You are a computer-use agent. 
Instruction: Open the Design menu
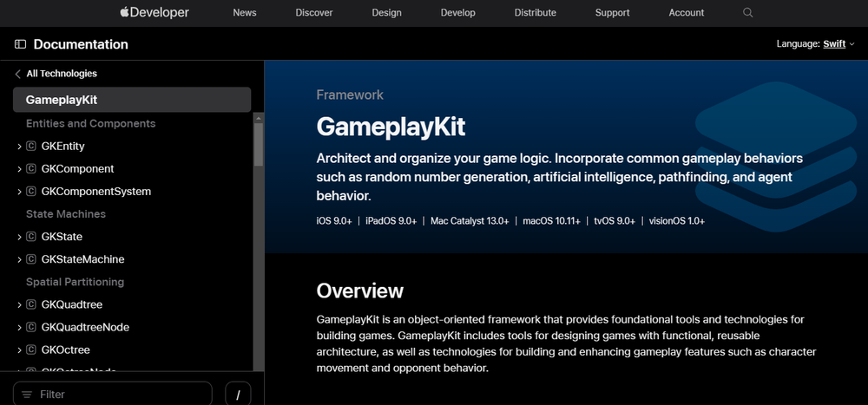click(386, 13)
